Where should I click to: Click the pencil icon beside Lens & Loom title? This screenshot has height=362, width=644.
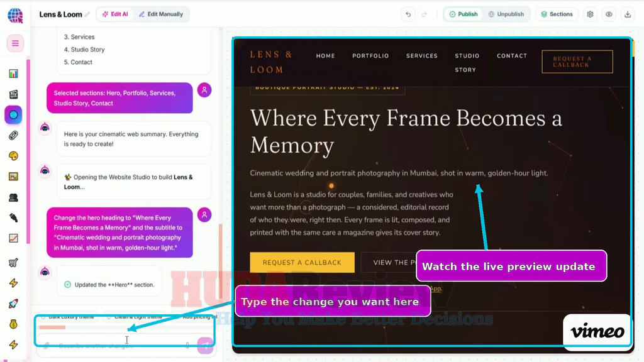pos(87,14)
